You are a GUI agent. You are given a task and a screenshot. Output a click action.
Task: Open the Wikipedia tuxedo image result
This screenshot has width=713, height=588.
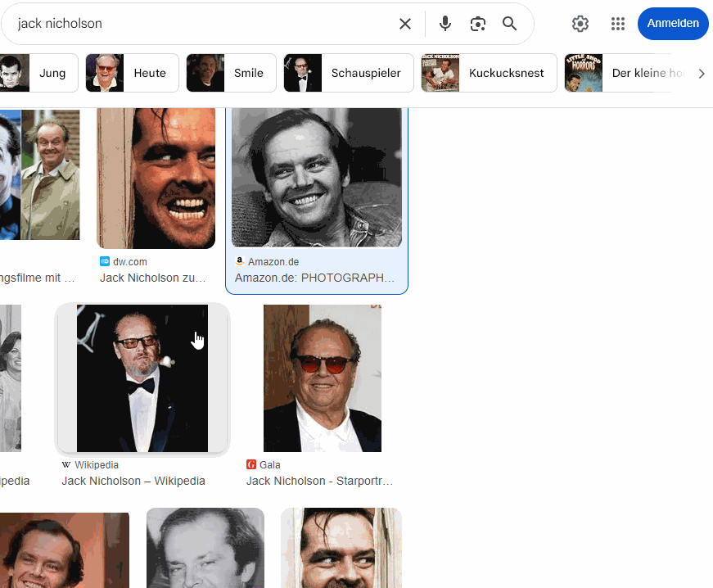point(142,378)
